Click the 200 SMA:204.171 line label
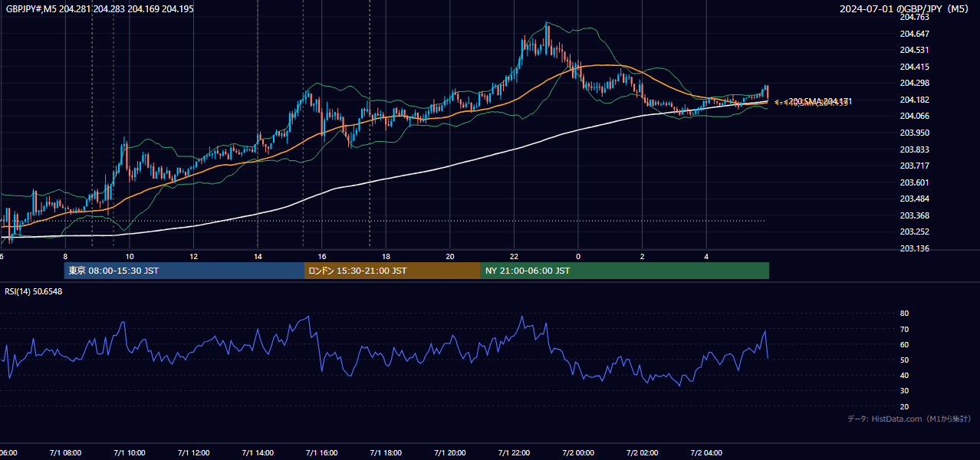Viewport: 980px width, 460px height. point(817,101)
